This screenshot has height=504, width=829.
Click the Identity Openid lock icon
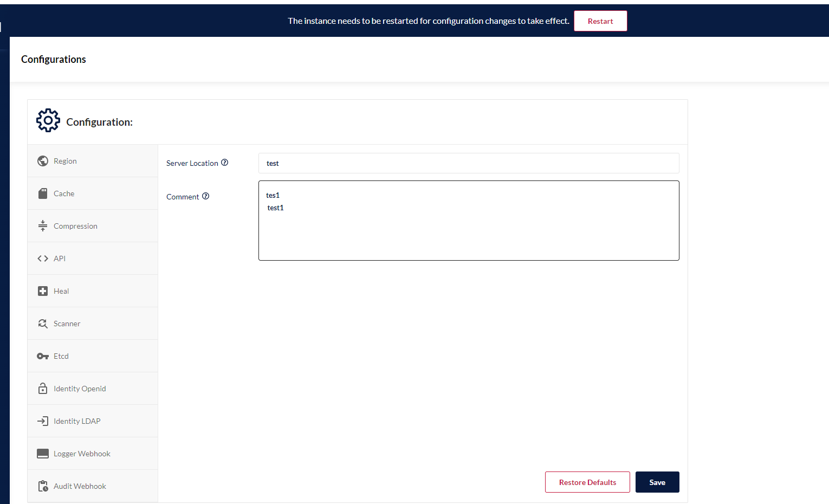pos(43,389)
